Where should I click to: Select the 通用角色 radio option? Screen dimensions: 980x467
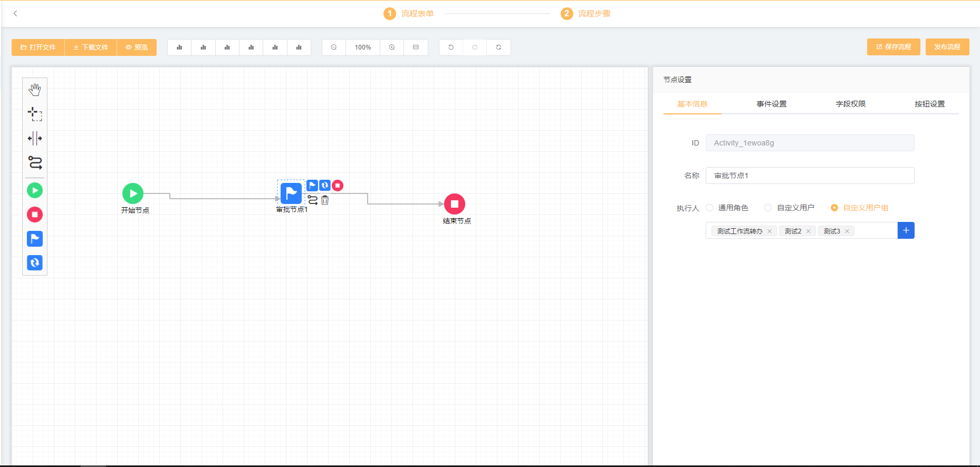(x=709, y=208)
